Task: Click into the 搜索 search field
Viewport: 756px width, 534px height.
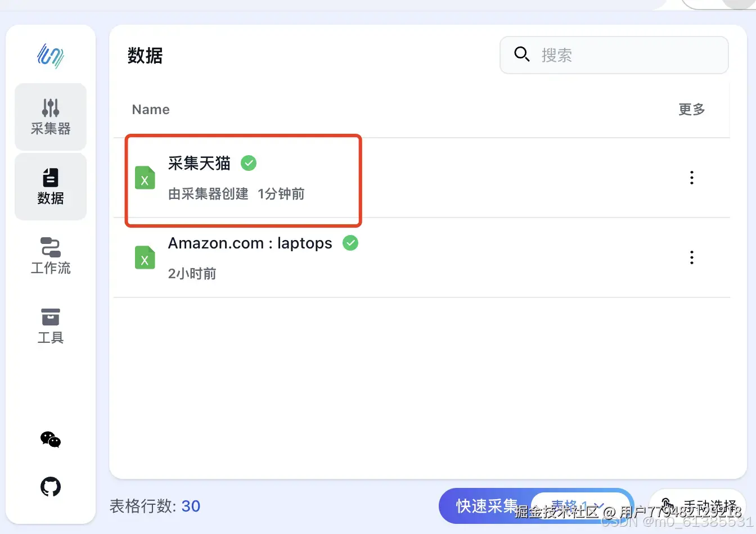Action: (619, 55)
